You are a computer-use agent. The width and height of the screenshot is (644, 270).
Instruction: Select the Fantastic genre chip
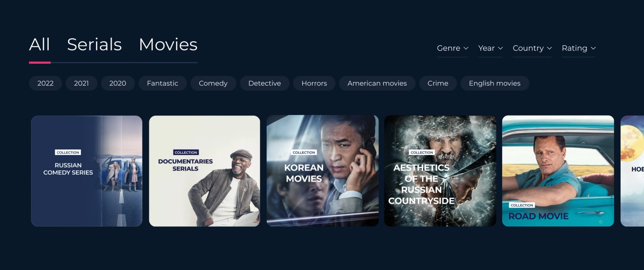coord(163,83)
